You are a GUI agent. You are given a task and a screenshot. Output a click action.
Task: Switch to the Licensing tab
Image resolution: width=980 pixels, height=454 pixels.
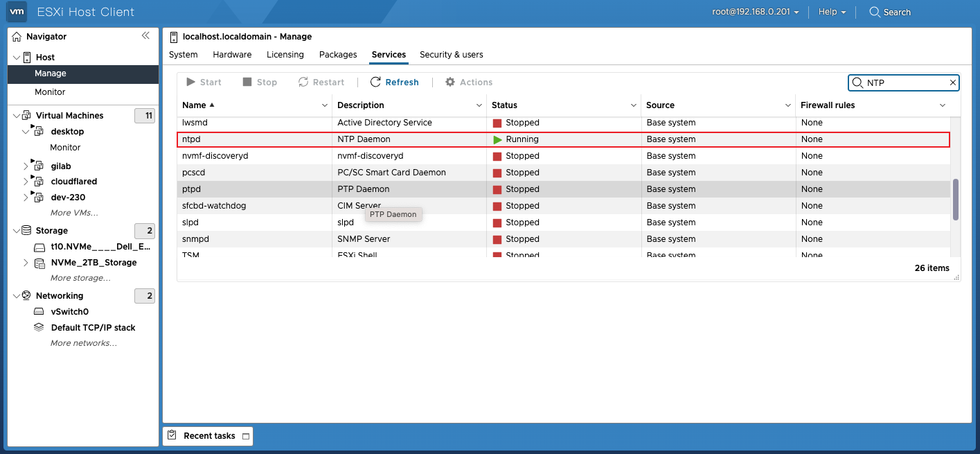point(285,55)
